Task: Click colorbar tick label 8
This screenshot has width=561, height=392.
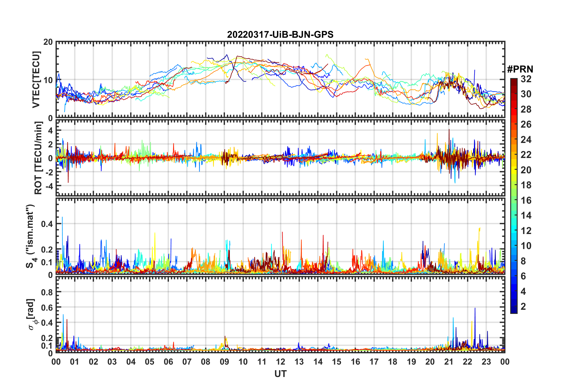Action: [523, 261]
